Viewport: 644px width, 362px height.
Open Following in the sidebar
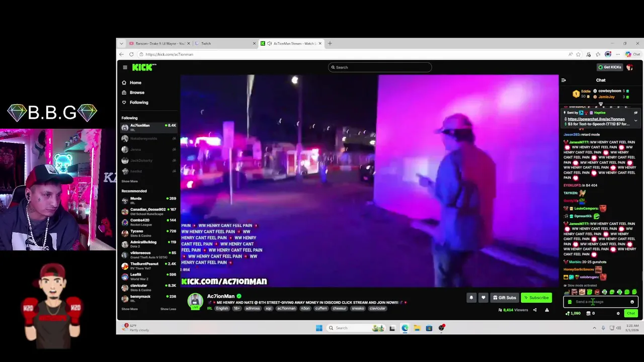point(135,103)
